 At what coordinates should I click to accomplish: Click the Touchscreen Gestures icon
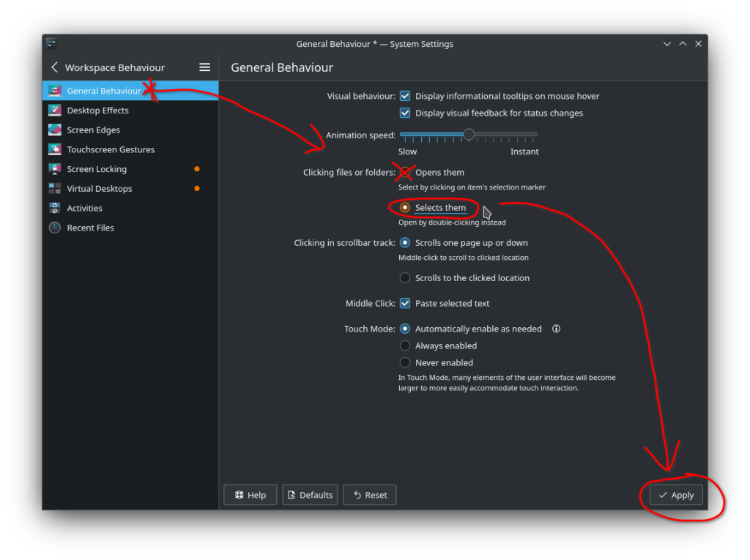pos(55,149)
